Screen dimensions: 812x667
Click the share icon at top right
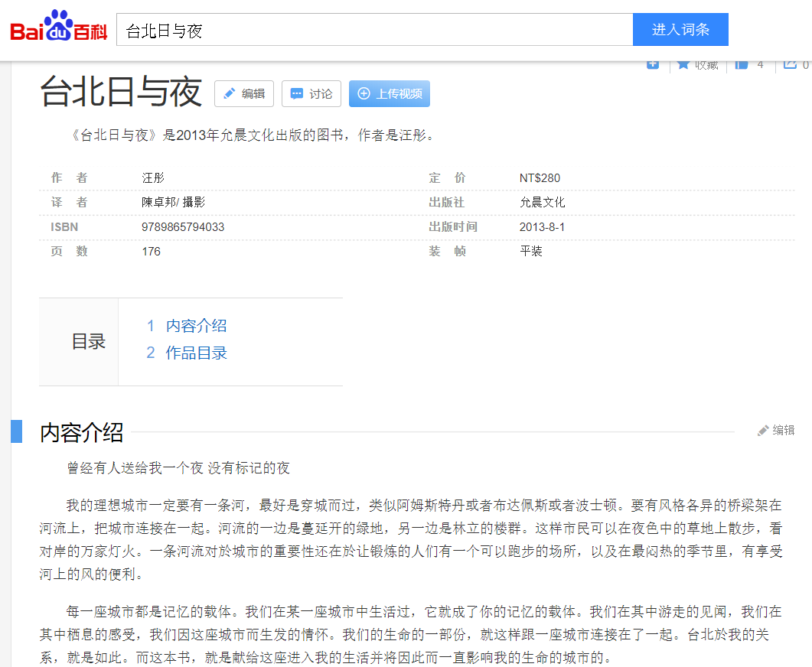tap(790, 65)
